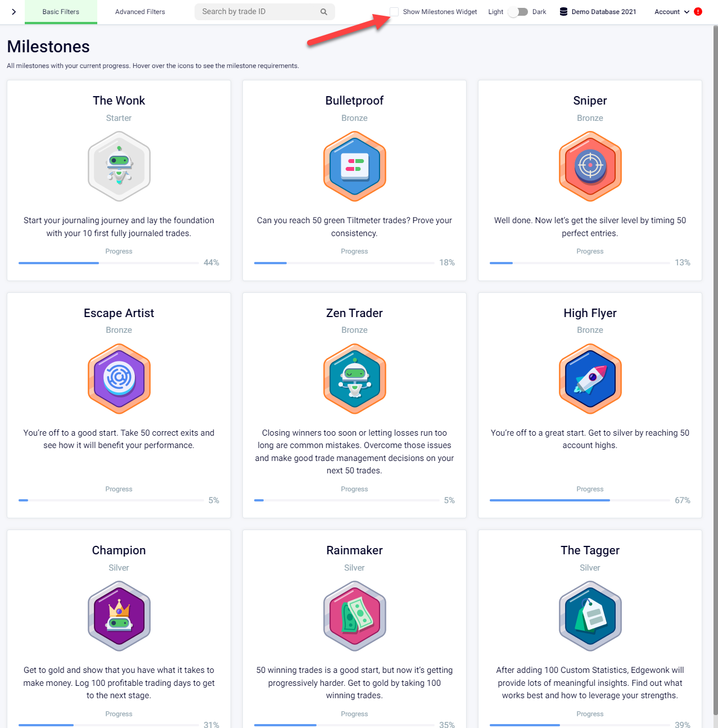Open the Account dropdown menu
Viewport: 718px width, 728px height.
(672, 11)
